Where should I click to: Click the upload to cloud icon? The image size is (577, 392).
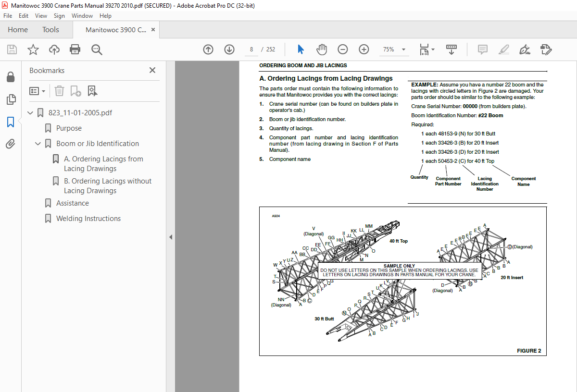[x=54, y=49]
